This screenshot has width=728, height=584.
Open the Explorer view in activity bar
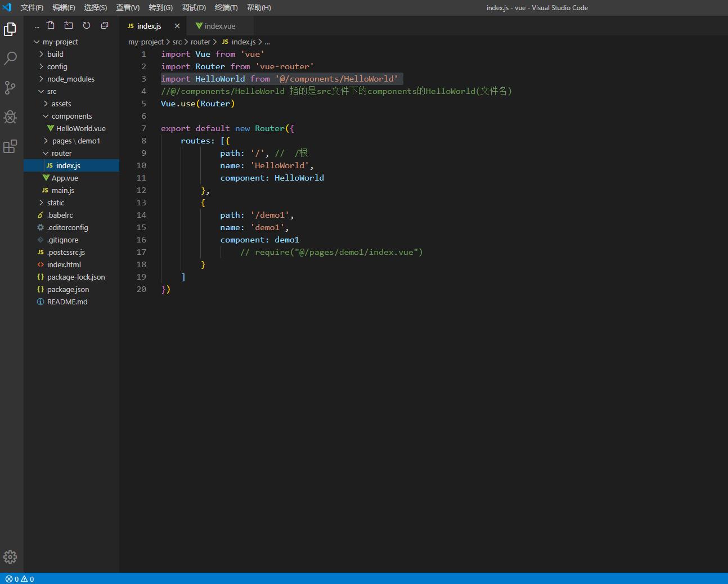coord(10,29)
